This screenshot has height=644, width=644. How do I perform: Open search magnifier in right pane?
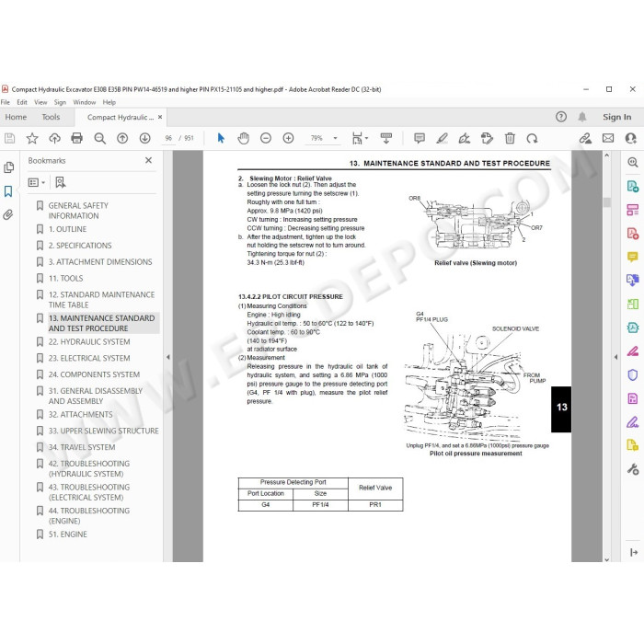click(633, 162)
